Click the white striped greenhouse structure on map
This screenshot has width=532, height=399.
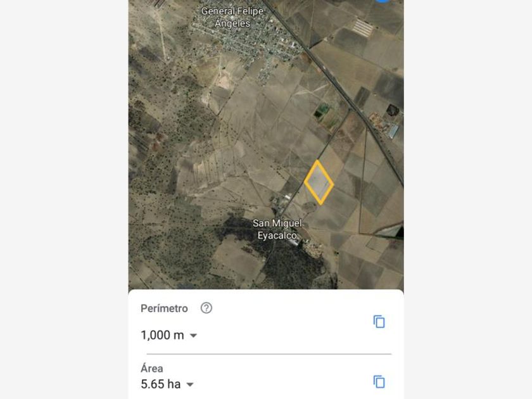[x=363, y=27]
